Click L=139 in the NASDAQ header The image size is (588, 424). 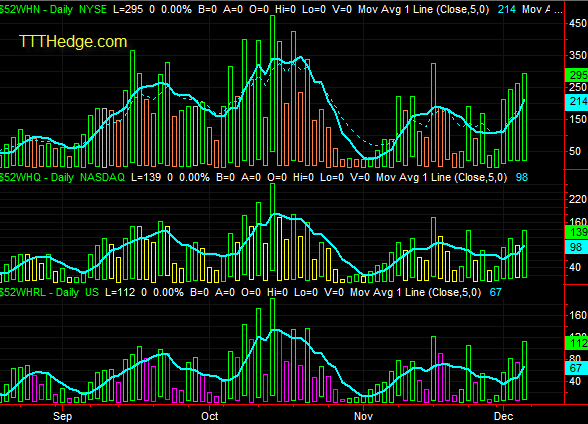pos(146,177)
